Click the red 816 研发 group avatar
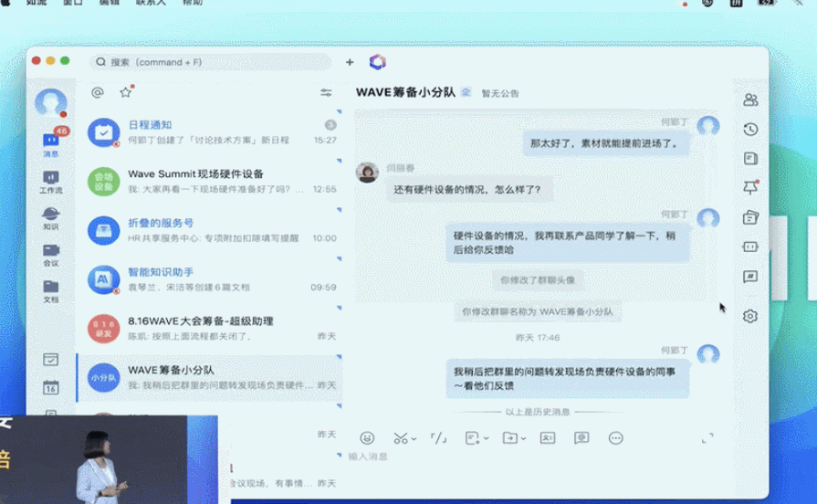This screenshot has width=817, height=504. [103, 329]
